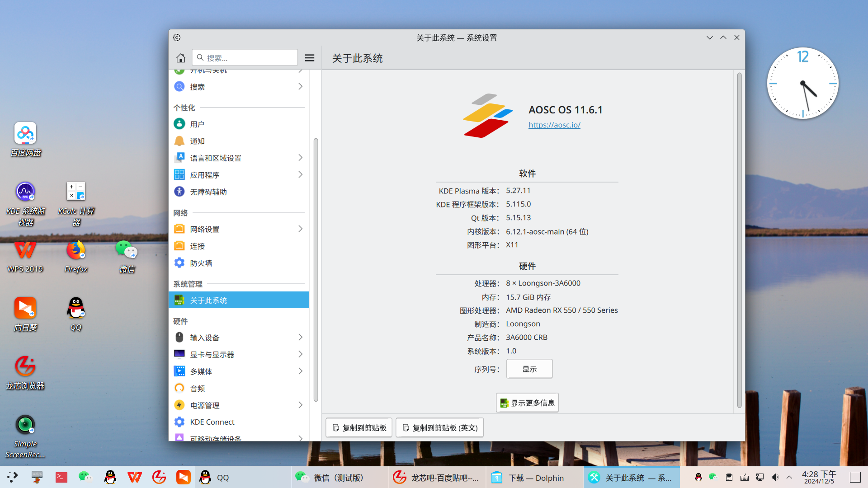Image resolution: width=868 pixels, height=488 pixels.
Task: Expand Search settings chevron
Action: [300, 86]
